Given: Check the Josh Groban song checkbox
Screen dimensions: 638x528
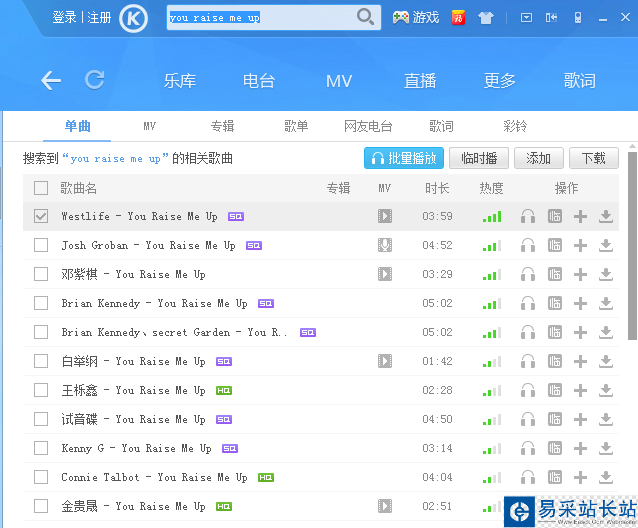Looking at the screenshot, I should 41,245.
